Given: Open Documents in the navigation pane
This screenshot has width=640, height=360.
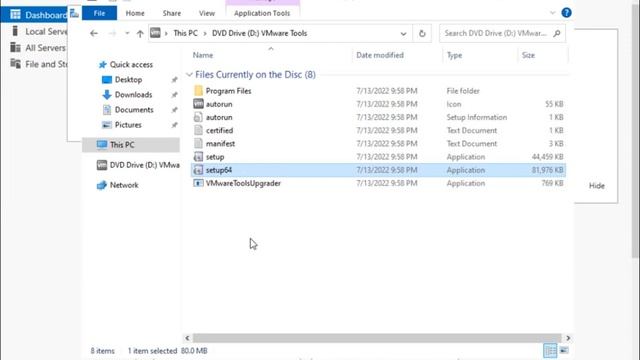Looking at the screenshot, I should (x=134, y=110).
